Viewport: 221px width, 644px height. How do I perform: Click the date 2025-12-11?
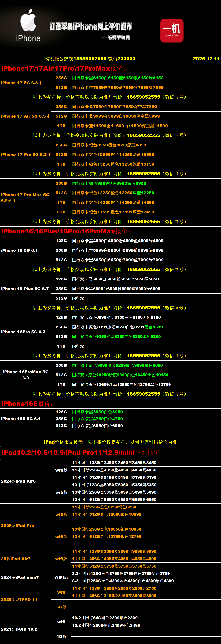(x=206, y=59)
